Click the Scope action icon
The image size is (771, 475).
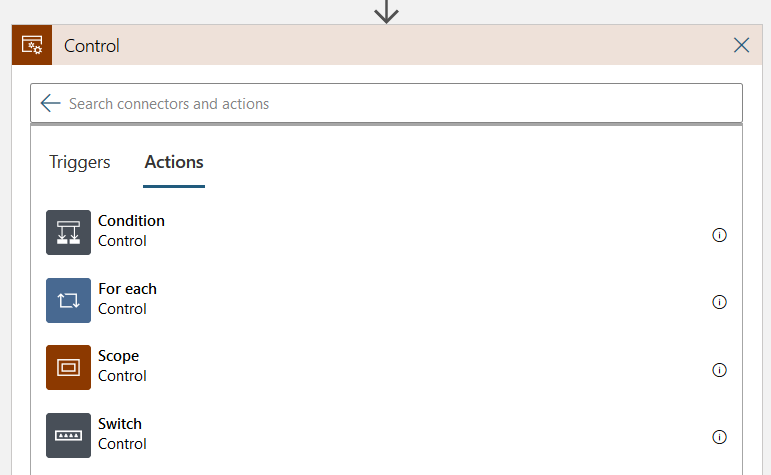(68, 367)
